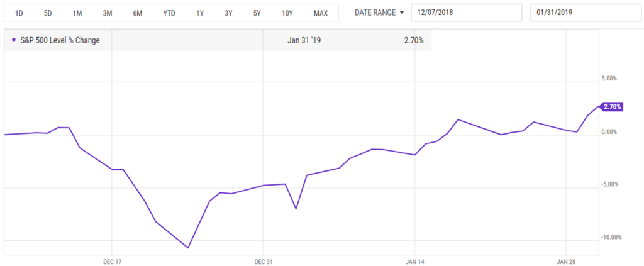Viewport: 644px width, 266px height.
Task: Set range to 5Y
Action: click(257, 13)
